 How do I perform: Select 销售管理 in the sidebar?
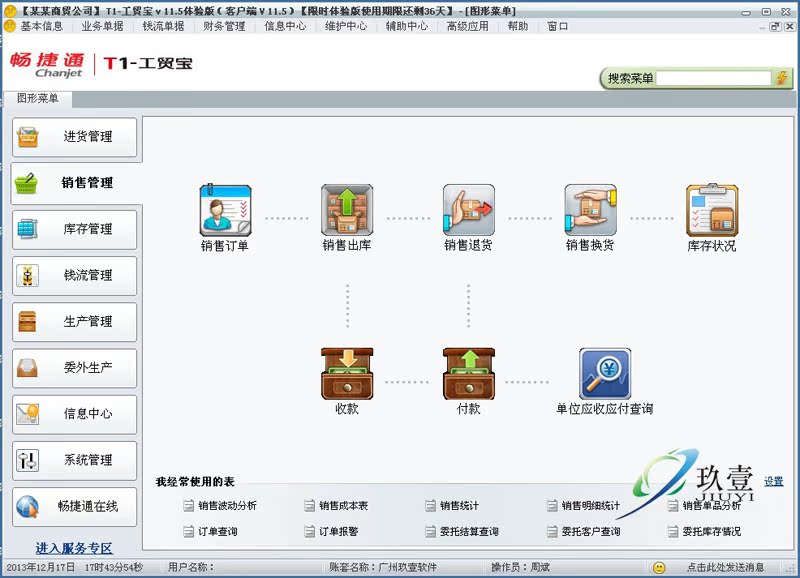pyautogui.click(x=74, y=183)
